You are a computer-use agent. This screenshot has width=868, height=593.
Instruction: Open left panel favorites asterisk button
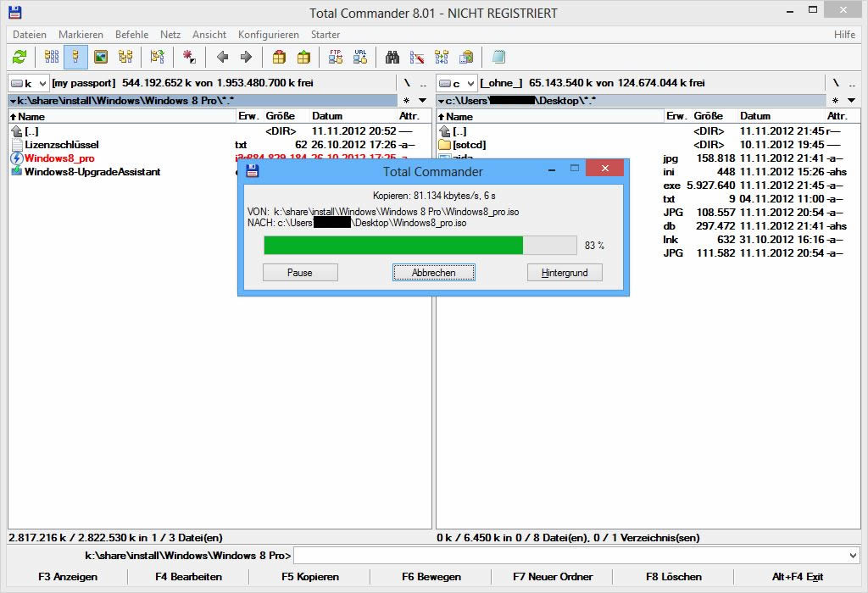click(x=406, y=101)
